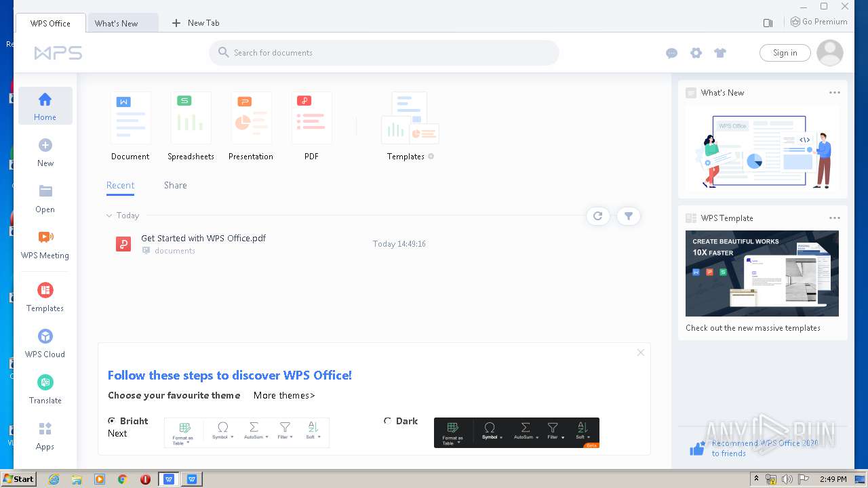Click the Search for documents field

[384, 53]
